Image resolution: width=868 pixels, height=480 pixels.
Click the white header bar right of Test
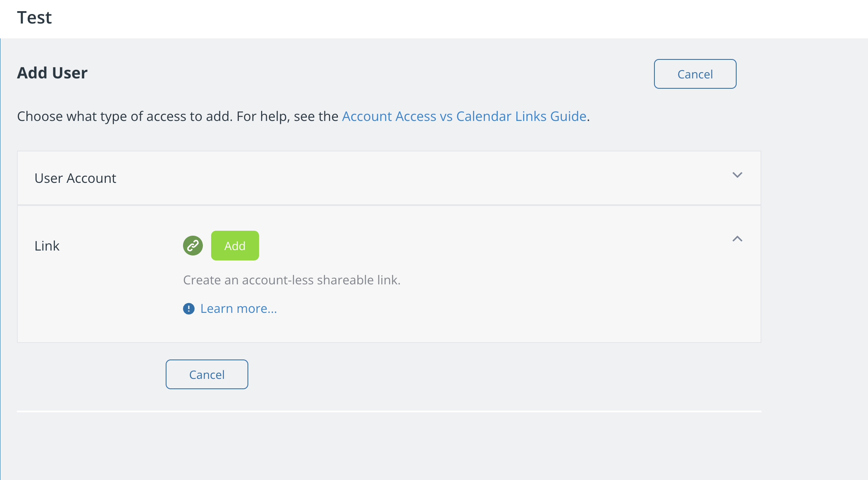[454, 19]
